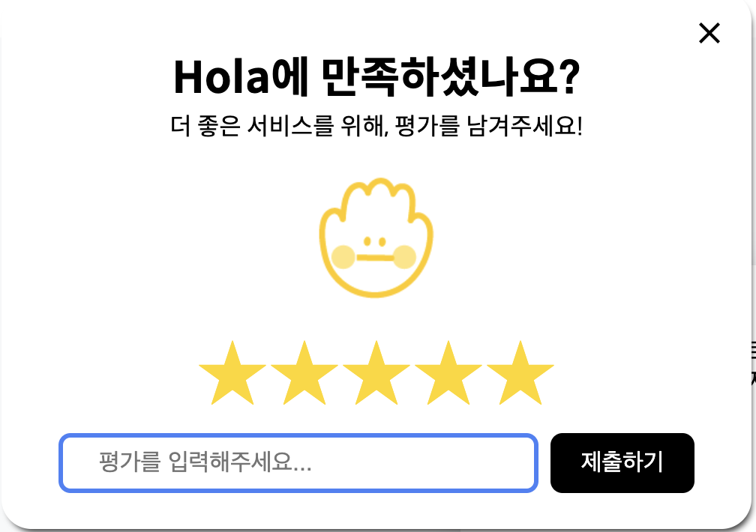Select the second star rating

click(304, 372)
